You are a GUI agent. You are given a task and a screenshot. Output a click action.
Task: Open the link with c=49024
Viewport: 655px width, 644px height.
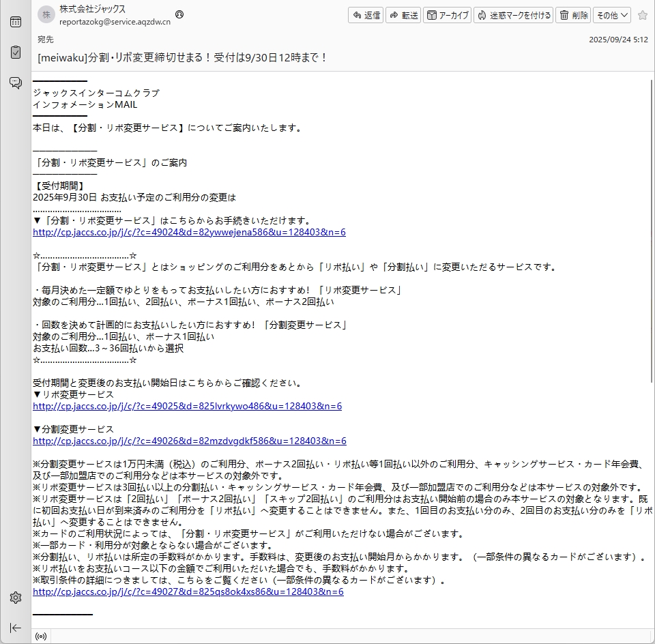click(189, 232)
